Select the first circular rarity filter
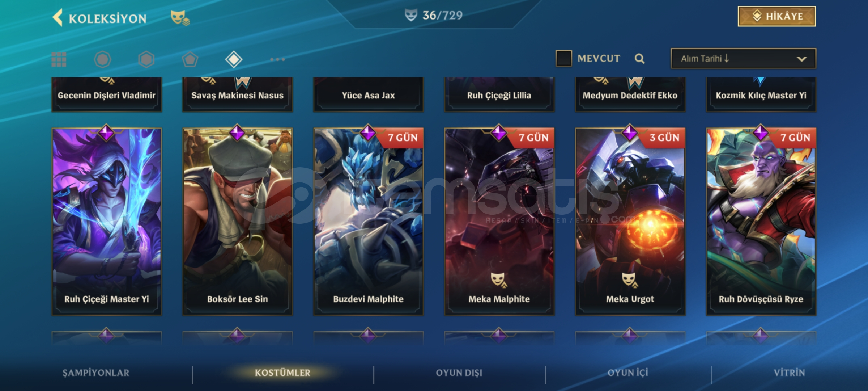Viewport: 868px width, 391px height. click(x=103, y=59)
